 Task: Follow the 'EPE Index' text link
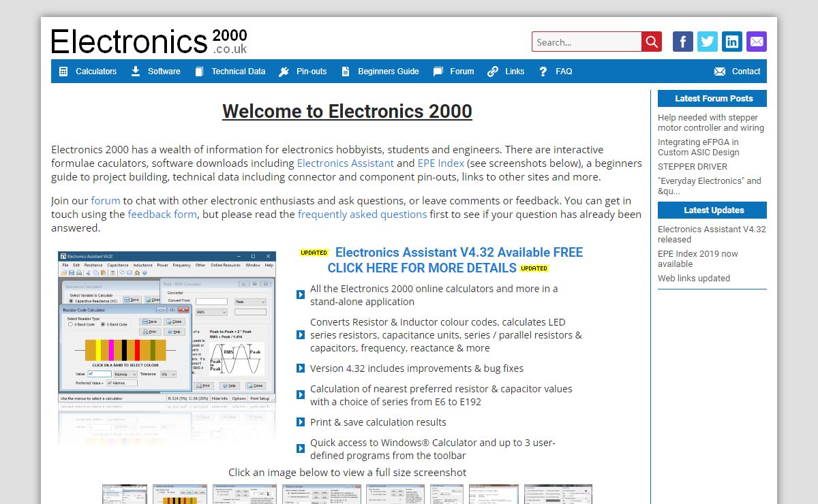441,163
